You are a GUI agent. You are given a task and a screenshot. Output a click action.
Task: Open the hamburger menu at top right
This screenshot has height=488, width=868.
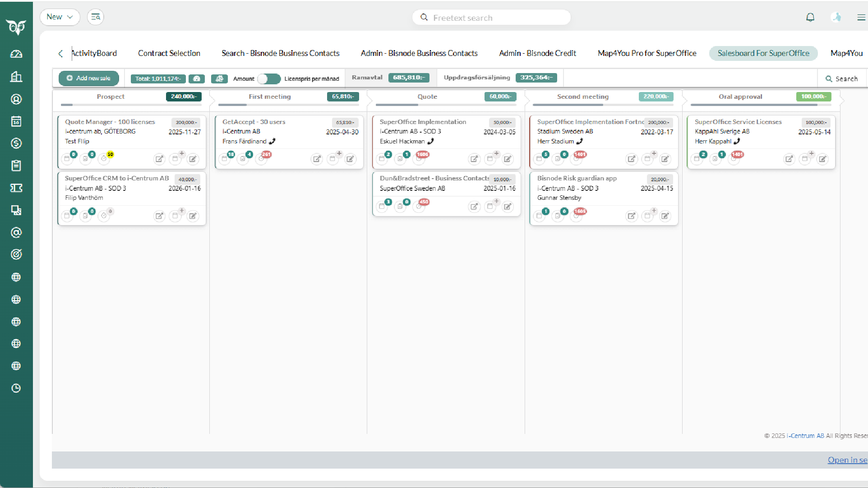(861, 17)
